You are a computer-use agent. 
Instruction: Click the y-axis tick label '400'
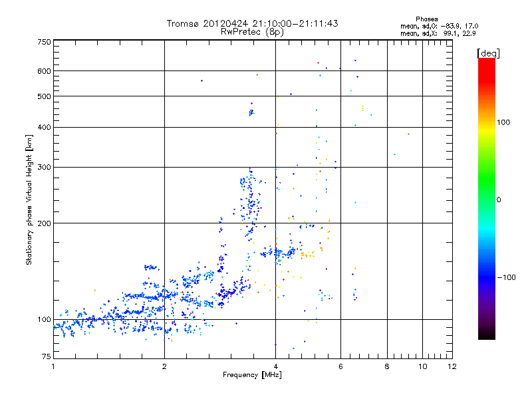[44, 128]
